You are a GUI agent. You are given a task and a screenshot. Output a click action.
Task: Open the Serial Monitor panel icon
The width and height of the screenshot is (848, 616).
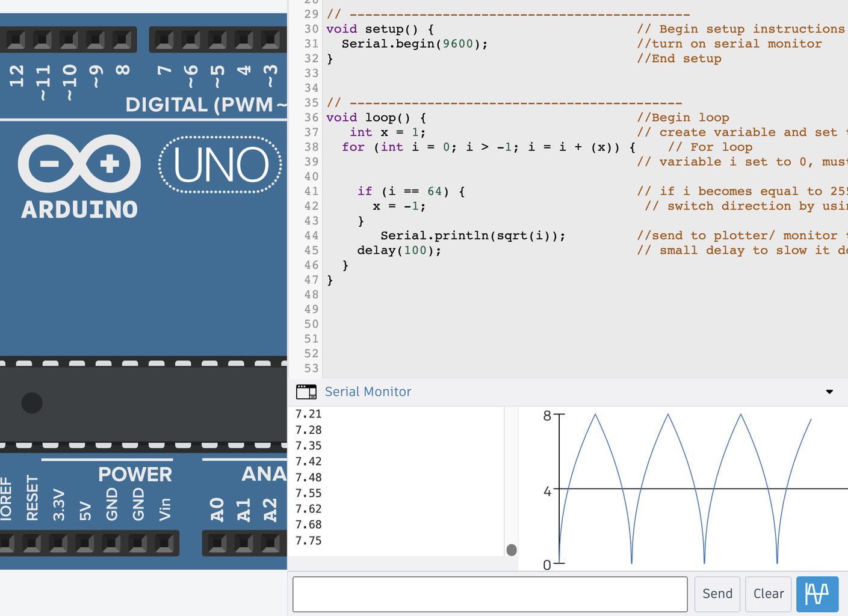pos(306,391)
